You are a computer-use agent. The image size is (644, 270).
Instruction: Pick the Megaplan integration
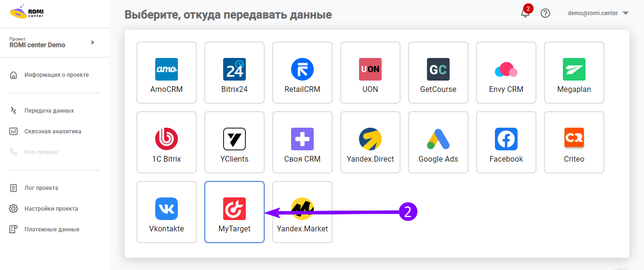(574, 73)
